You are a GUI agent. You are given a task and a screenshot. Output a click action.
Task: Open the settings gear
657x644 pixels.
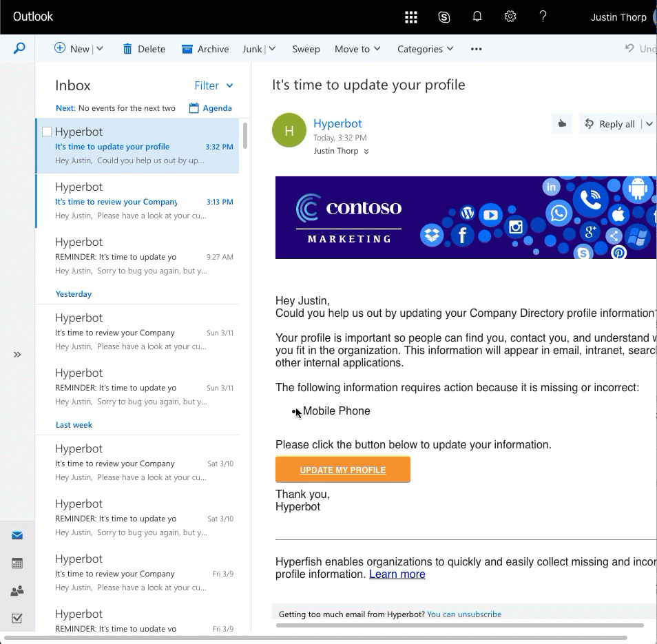(510, 17)
